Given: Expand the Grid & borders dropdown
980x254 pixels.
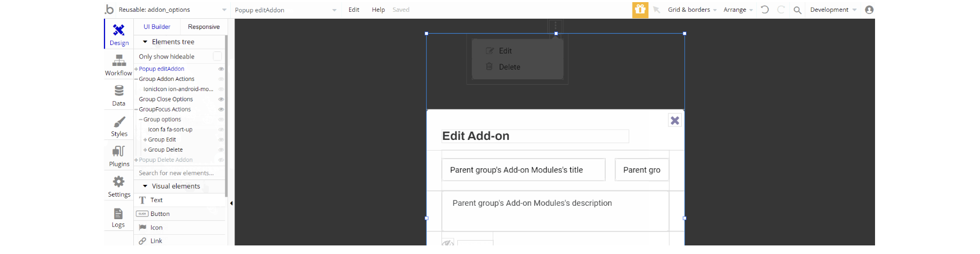Looking at the screenshot, I should pyautogui.click(x=692, y=10).
